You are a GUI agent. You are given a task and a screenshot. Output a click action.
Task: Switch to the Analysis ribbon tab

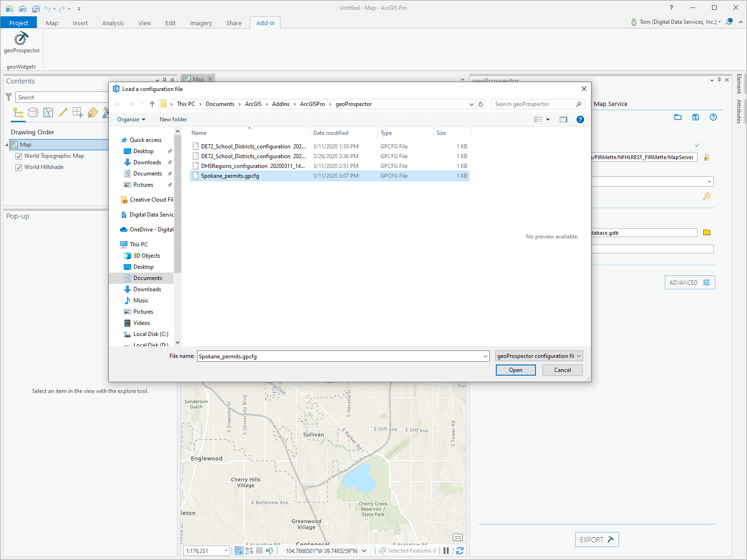click(x=113, y=23)
